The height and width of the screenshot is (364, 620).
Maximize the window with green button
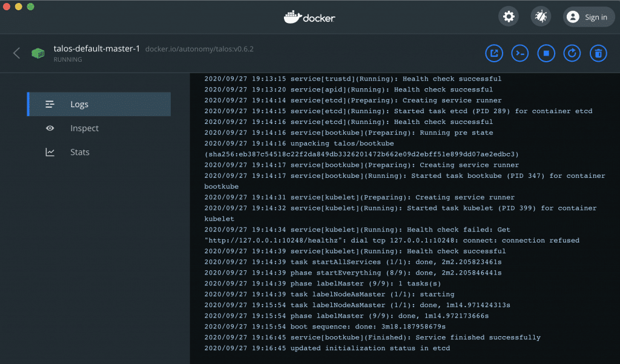coord(30,7)
